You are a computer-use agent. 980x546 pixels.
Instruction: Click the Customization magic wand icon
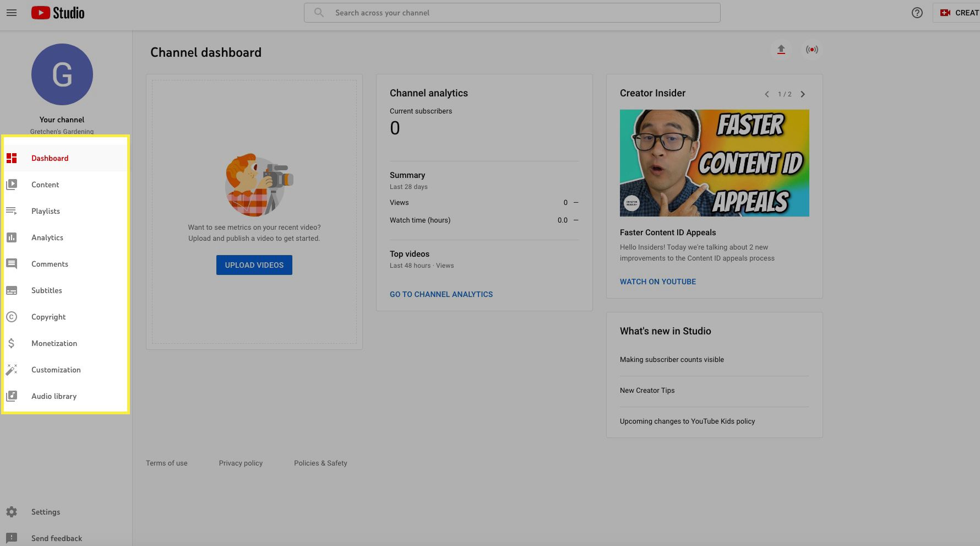click(12, 370)
